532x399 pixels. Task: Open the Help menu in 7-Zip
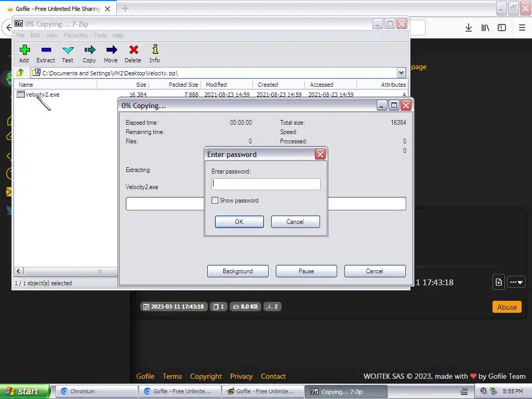[118, 35]
